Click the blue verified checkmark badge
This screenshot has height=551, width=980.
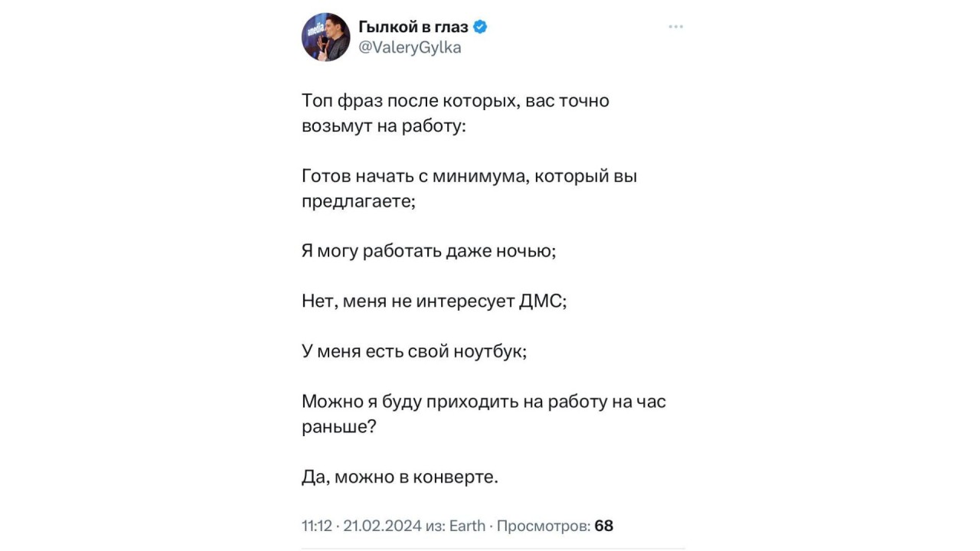481,28
